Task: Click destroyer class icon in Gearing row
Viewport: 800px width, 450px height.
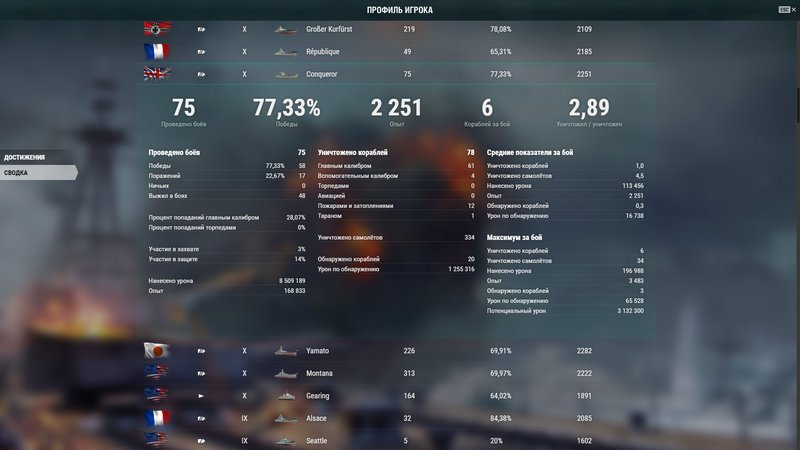Action: click(x=201, y=396)
